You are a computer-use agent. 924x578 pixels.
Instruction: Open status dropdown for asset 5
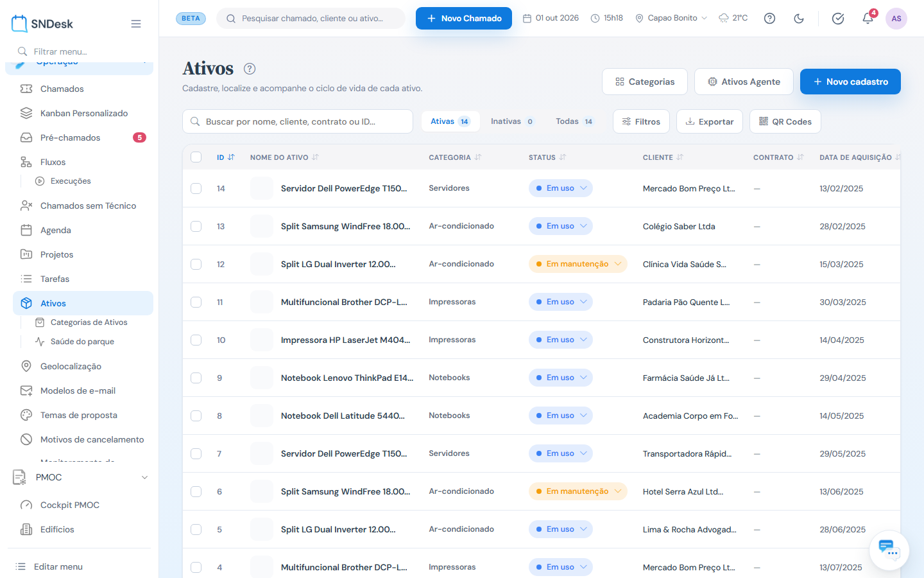coord(561,529)
